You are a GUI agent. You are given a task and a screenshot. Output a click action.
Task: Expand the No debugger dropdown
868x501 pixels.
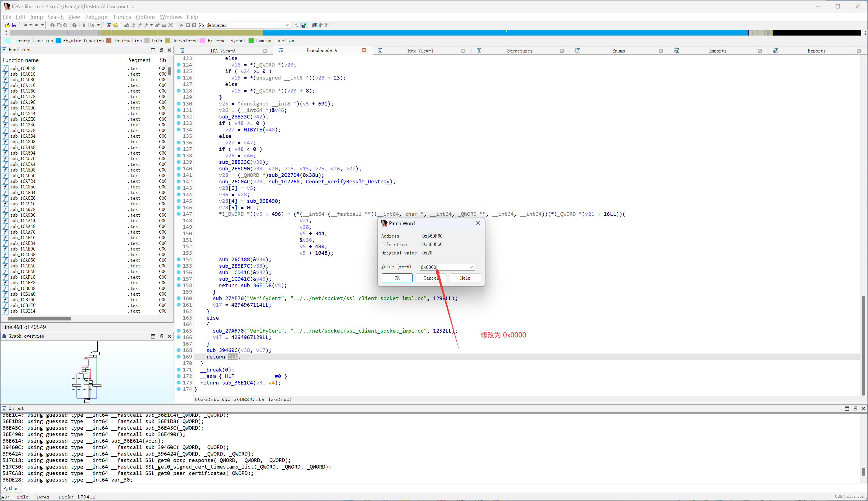(287, 25)
